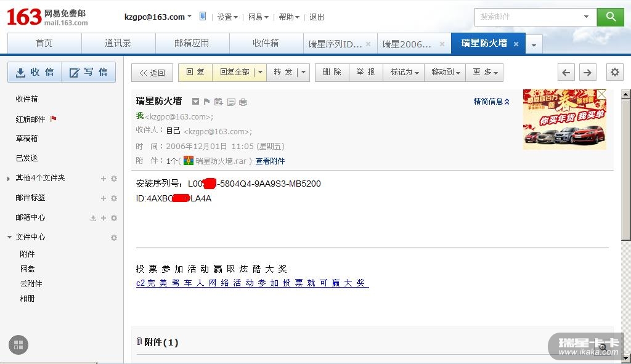The image size is (631, 364).
Task: Open gear settings next to 邮件标签
Action: [x=114, y=198]
